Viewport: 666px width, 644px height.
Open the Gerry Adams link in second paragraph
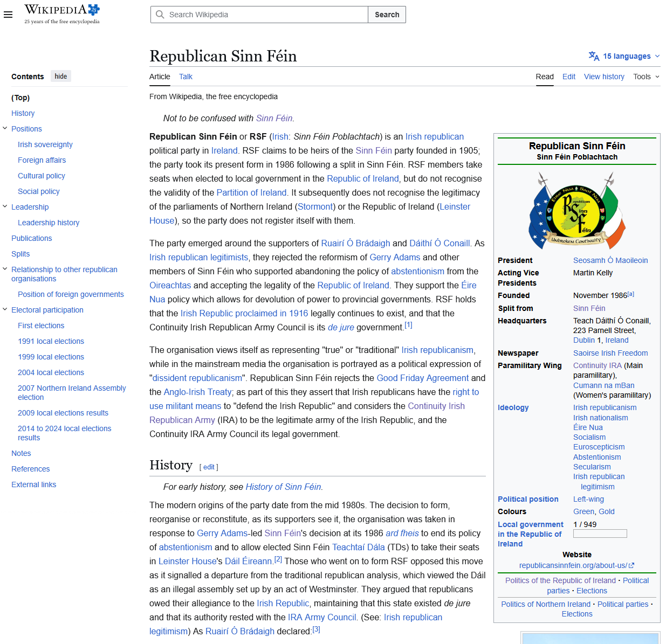[x=395, y=257]
